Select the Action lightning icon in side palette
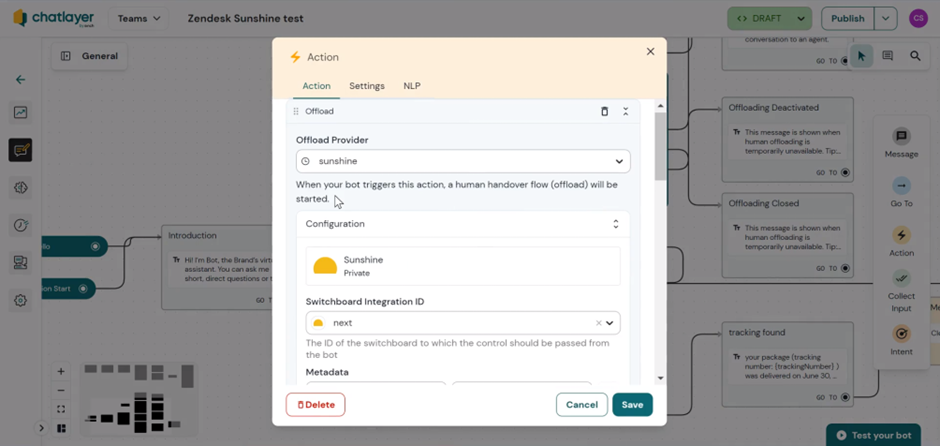 coord(901,235)
